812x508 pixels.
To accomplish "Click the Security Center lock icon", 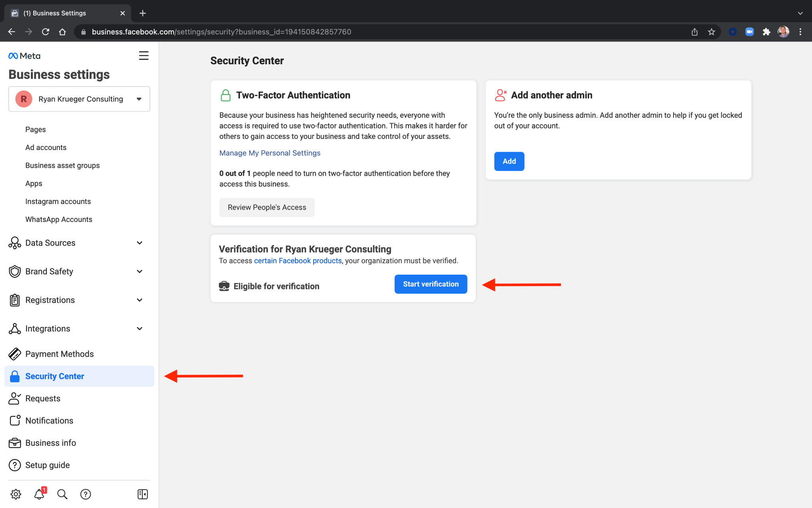I will (x=15, y=376).
